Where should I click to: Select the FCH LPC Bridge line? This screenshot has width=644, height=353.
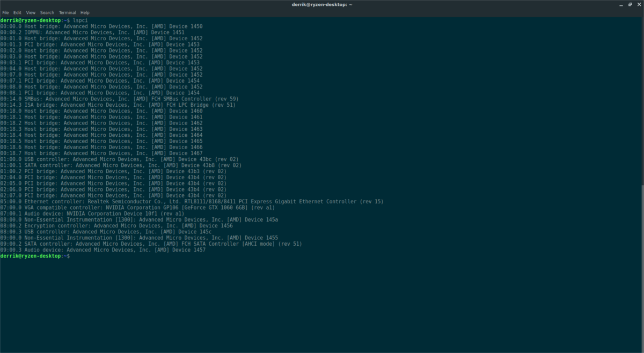coord(118,105)
